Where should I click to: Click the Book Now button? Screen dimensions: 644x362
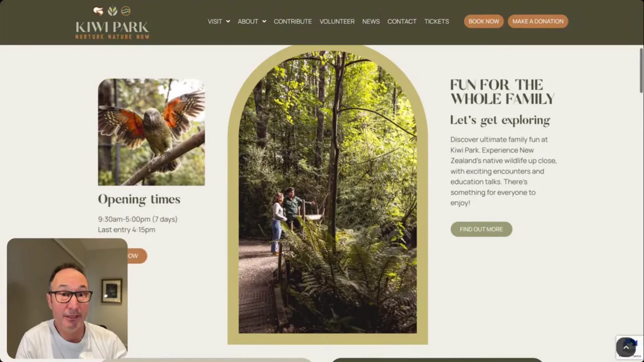[484, 21]
